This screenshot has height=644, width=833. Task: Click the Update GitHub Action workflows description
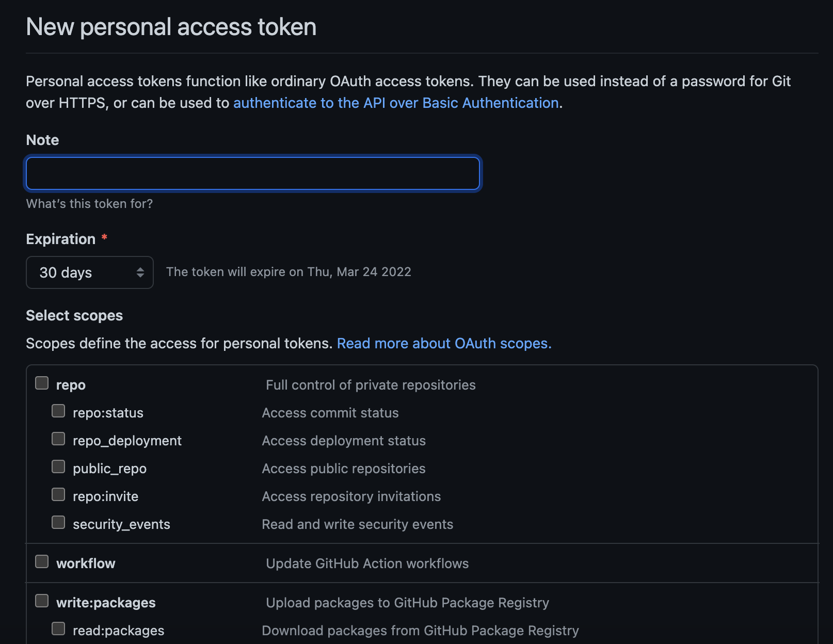tap(367, 563)
